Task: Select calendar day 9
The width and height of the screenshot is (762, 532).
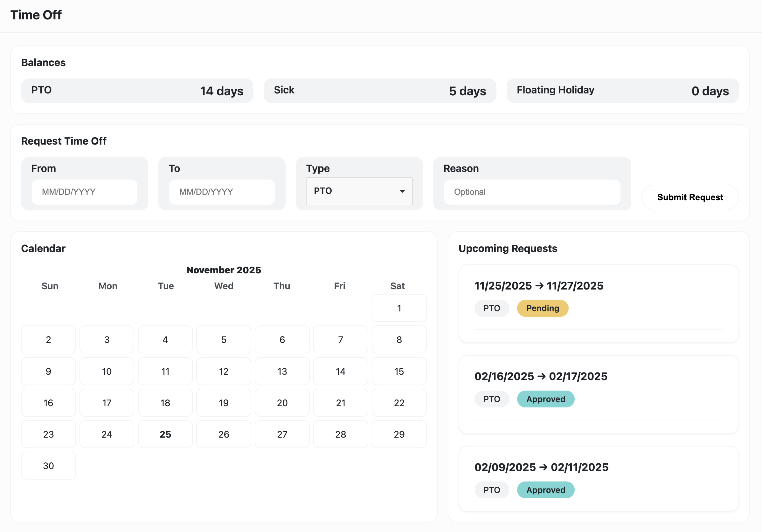Action: pyautogui.click(x=48, y=371)
